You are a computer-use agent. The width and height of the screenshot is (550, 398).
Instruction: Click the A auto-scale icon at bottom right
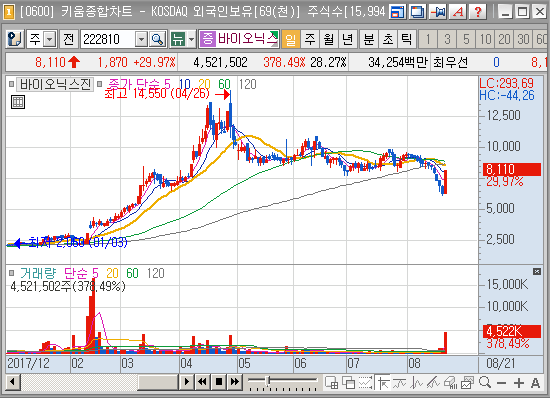(535, 383)
